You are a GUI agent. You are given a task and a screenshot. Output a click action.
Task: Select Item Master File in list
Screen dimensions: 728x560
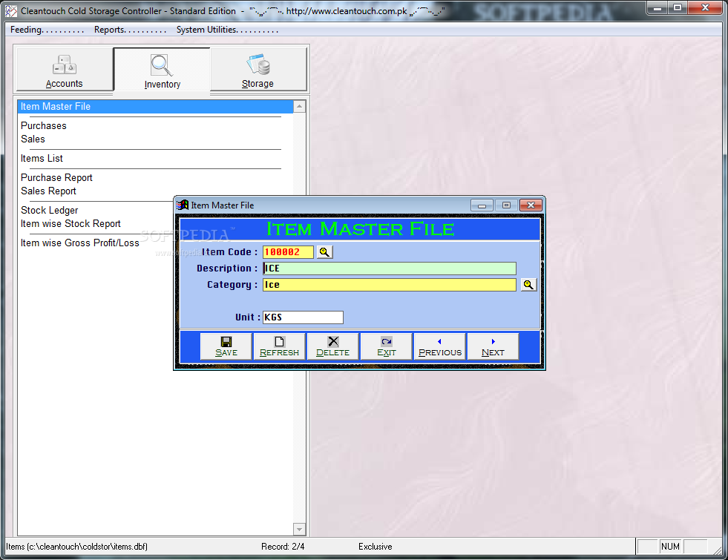click(156, 107)
